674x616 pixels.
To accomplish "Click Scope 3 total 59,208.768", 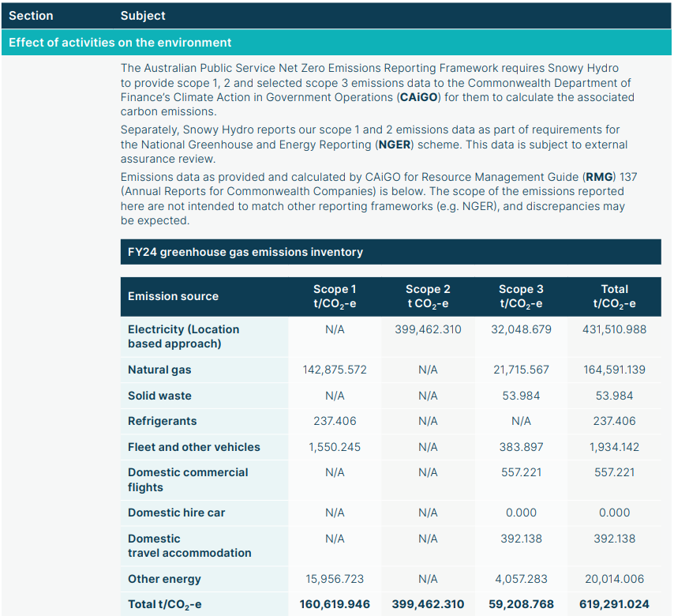I will pos(522,605).
